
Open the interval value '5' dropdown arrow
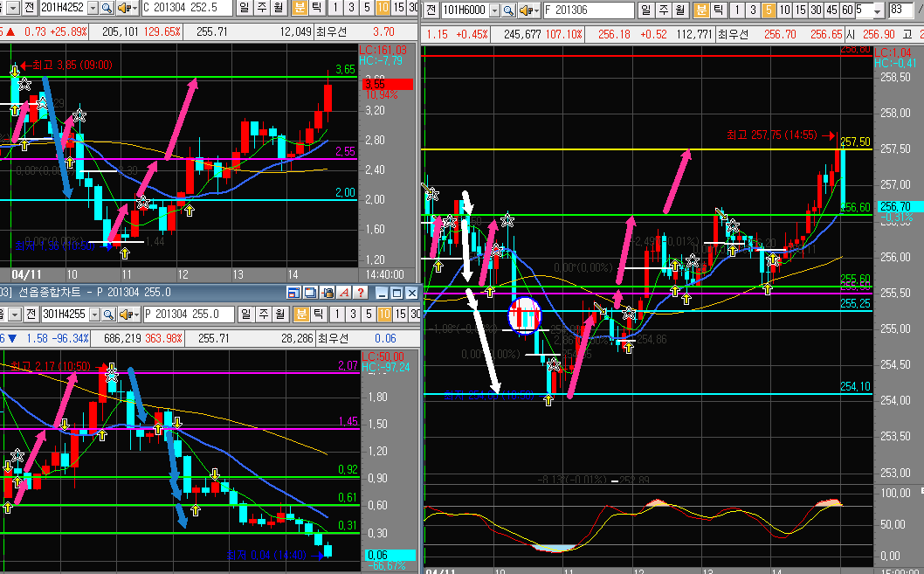coord(878,10)
